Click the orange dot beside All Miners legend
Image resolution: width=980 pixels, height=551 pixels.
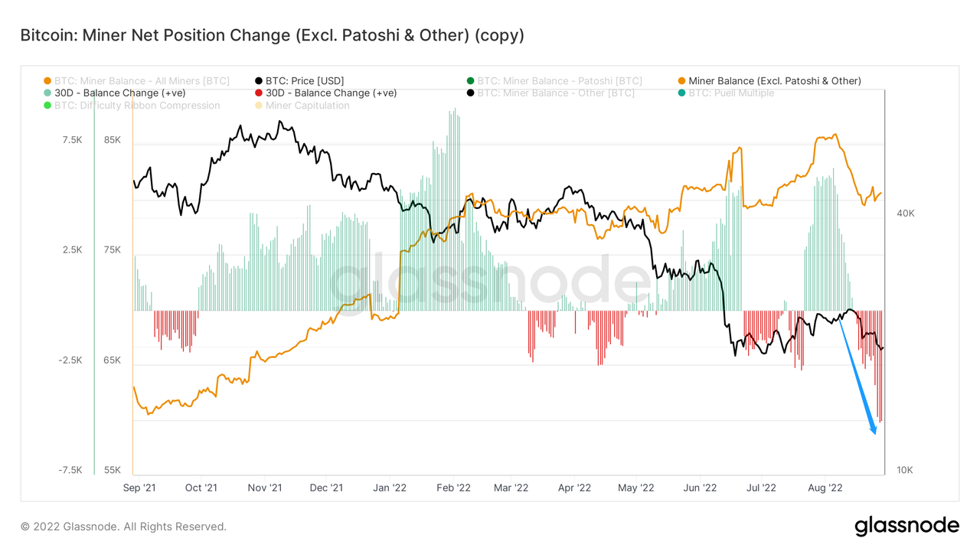(47, 81)
